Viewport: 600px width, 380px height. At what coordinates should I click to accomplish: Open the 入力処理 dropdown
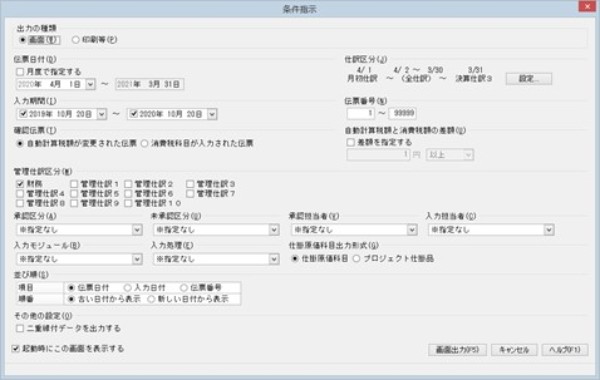click(x=216, y=259)
